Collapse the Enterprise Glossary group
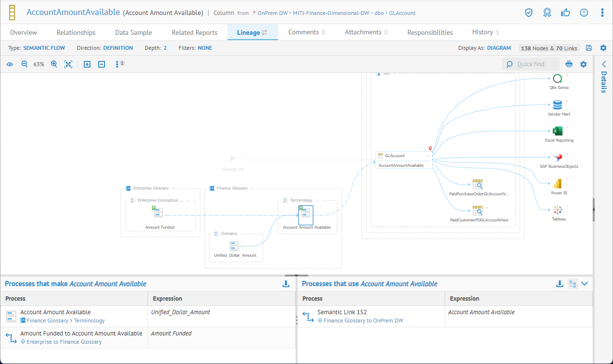This screenshot has width=613, height=364. point(173,188)
